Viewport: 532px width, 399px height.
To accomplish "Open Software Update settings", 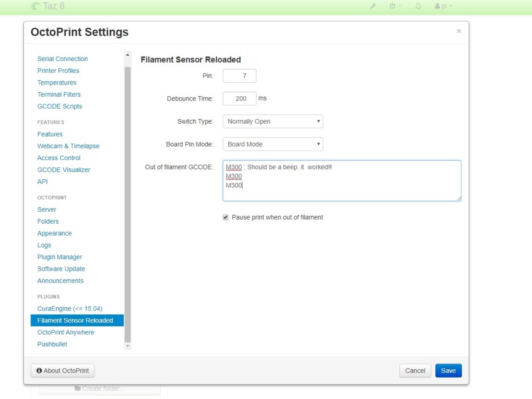I will (61, 269).
